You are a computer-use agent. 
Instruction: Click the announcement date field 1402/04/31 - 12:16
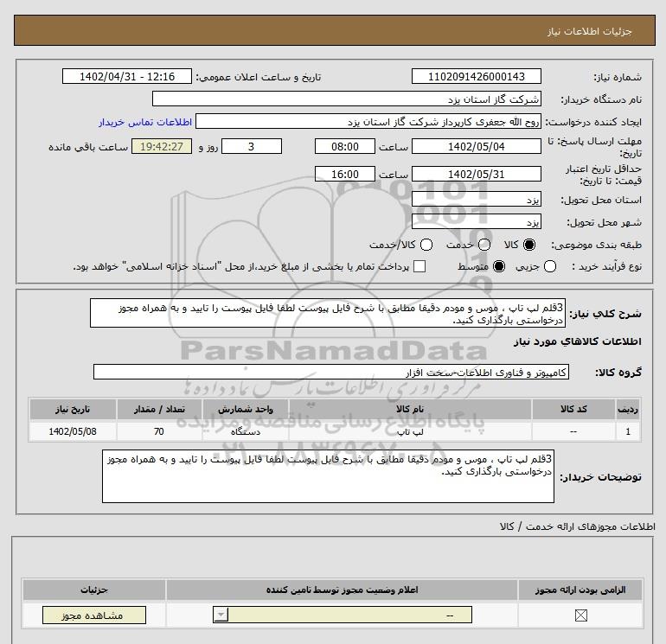127,77
